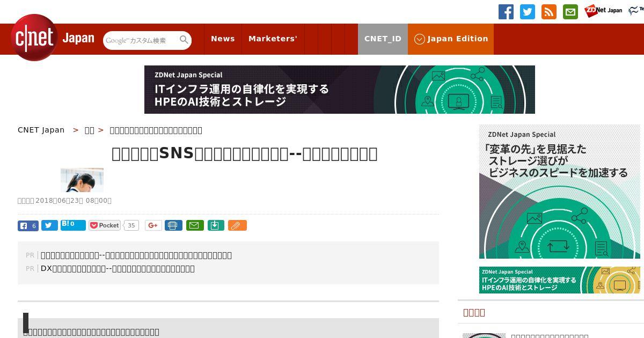
Task: Email the article with green mail icon
Action: point(195,225)
